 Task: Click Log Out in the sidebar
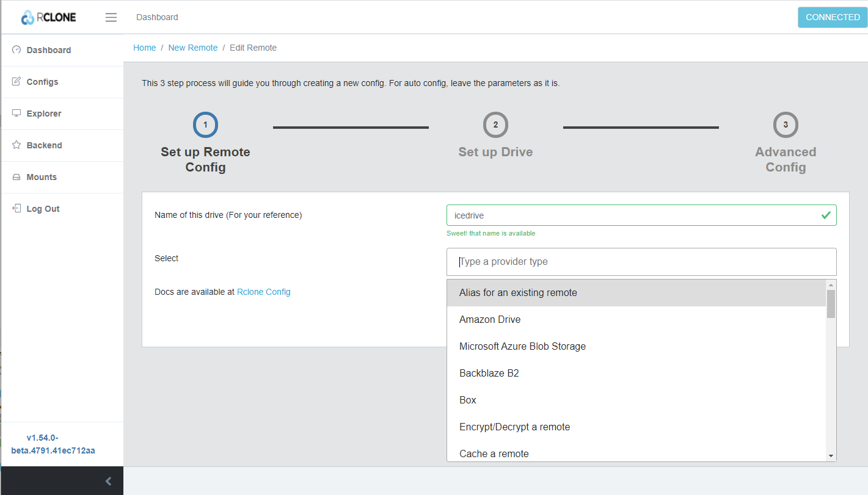pyautogui.click(x=62, y=209)
